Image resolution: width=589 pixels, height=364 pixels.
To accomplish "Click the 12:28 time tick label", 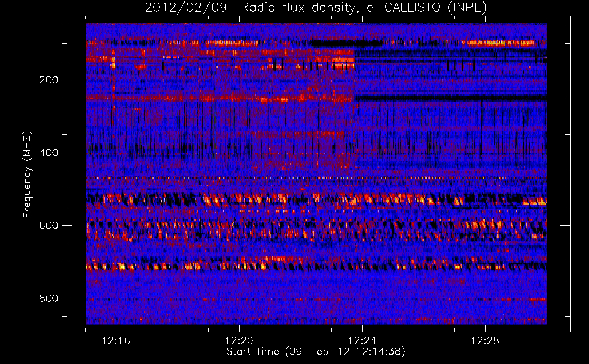I will pos(485,341).
